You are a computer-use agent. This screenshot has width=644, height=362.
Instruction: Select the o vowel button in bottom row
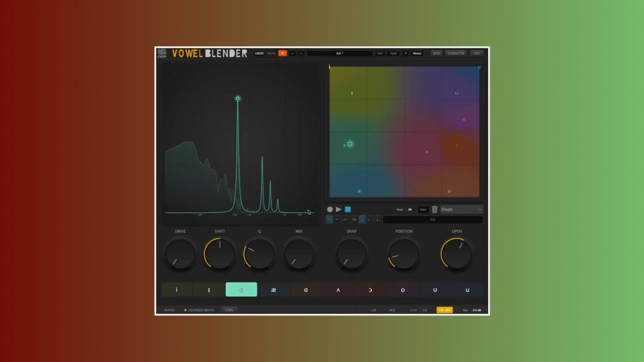(403, 289)
